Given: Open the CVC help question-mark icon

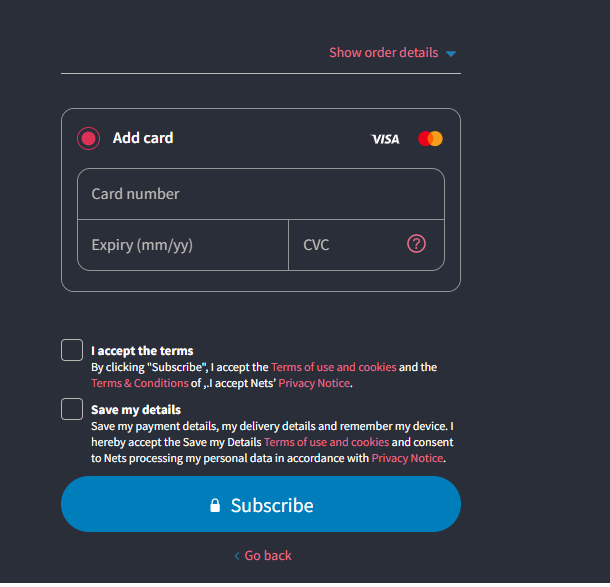Looking at the screenshot, I should [416, 244].
